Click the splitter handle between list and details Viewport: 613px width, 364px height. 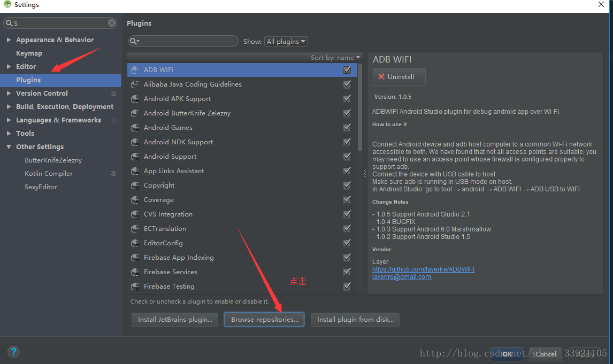point(365,173)
